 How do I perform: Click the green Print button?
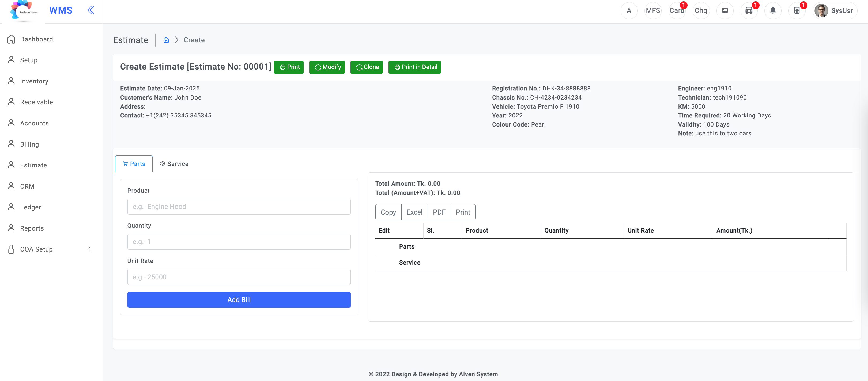pyautogui.click(x=289, y=67)
